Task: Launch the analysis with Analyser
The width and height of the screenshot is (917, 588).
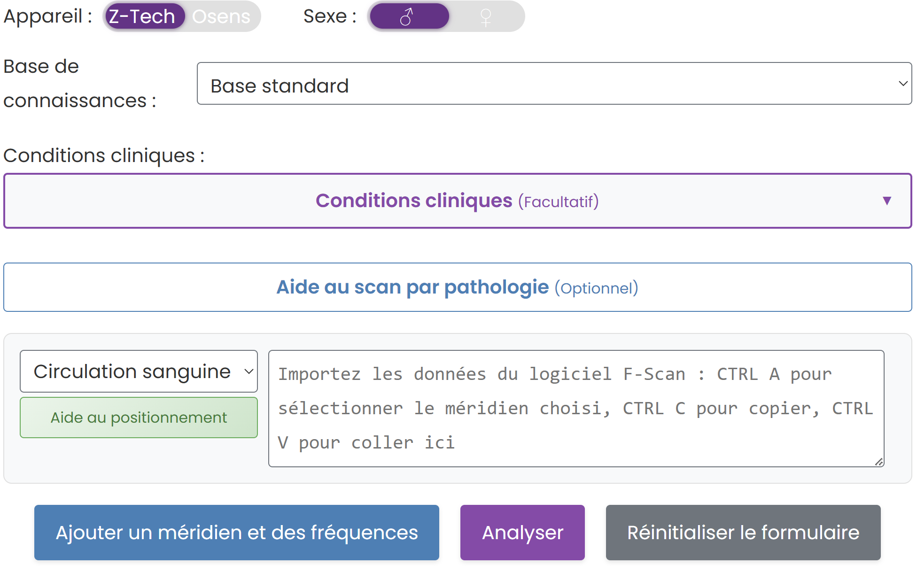Action: (522, 533)
